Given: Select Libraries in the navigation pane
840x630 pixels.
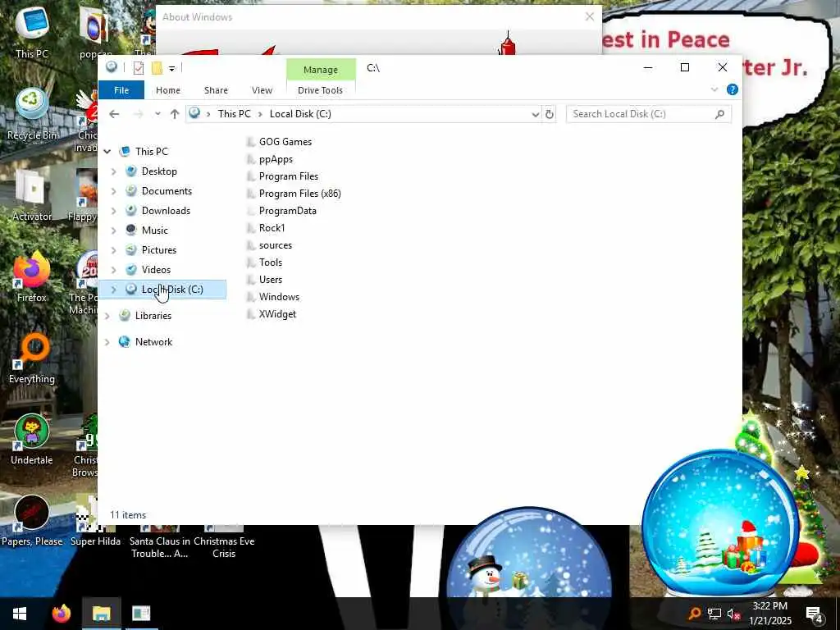Looking at the screenshot, I should tap(153, 316).
